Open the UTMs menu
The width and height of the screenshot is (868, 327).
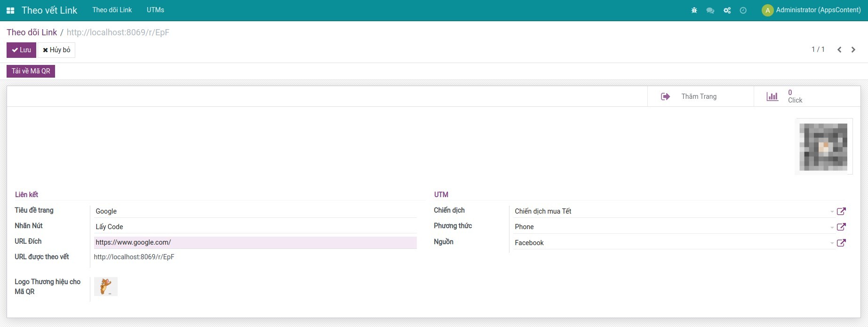click(x=155, y=10)
